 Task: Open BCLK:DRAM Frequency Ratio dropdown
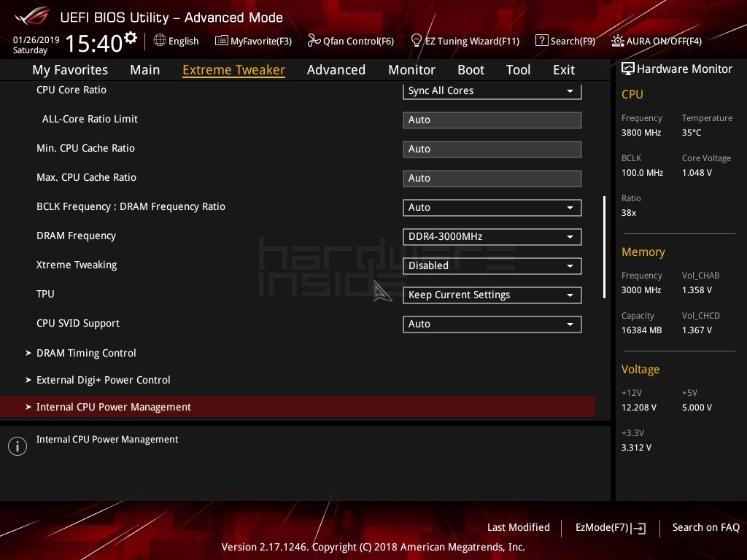point(492,208)
